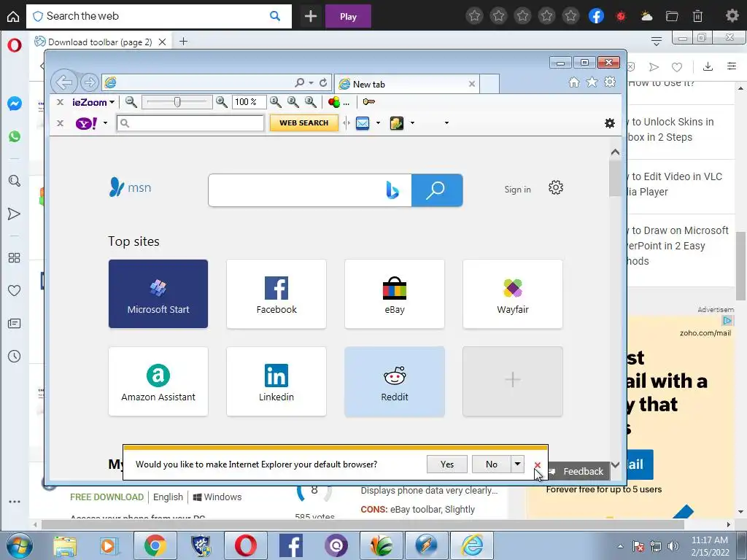
Task: Click the ieZoom zoom-out magnifier icon
Action: (131, 102)
